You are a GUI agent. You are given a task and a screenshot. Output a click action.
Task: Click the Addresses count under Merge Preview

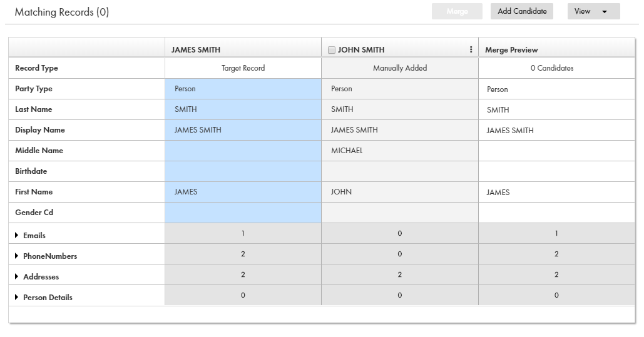pos(556,274)
